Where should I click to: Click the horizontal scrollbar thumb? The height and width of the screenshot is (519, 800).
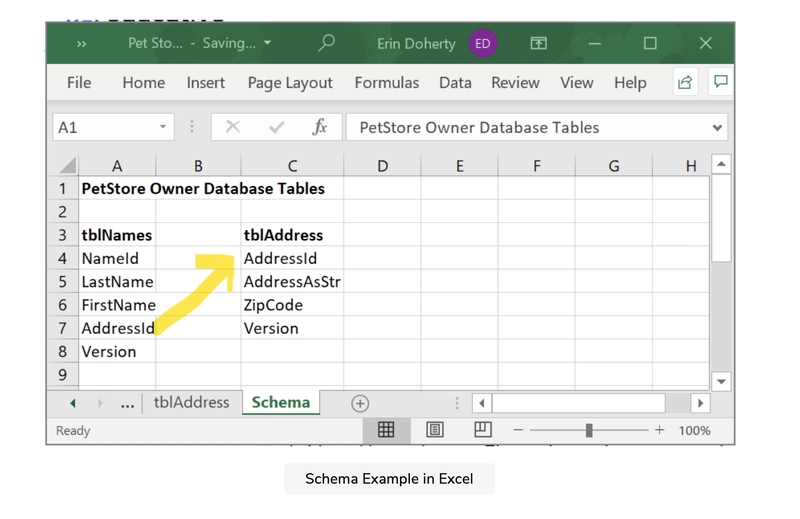coord(579,403)
